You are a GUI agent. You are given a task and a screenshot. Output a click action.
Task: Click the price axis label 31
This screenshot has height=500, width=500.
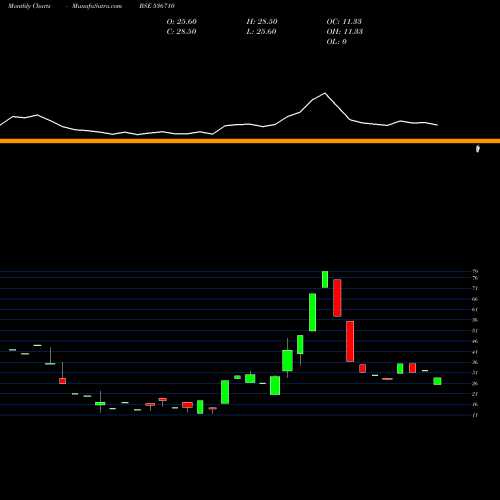coord(475,373)
